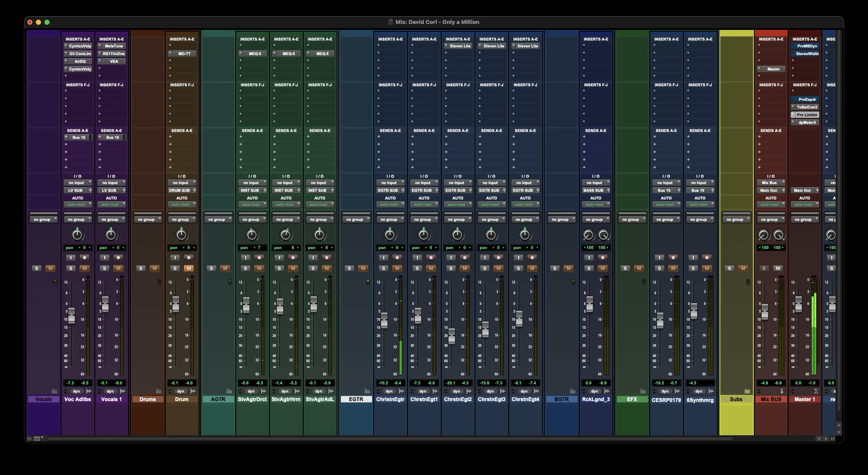868x475 pixels.
Task: Toggle mute on Vocals 1 track
Action: [x=118, y=268]
